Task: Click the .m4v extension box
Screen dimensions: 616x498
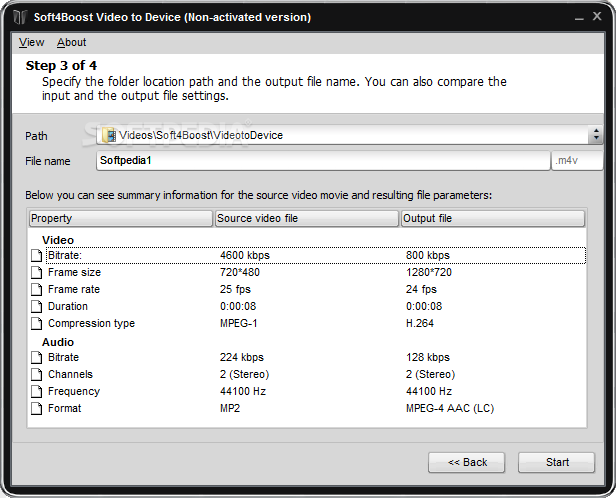Action: click(577, 160)
